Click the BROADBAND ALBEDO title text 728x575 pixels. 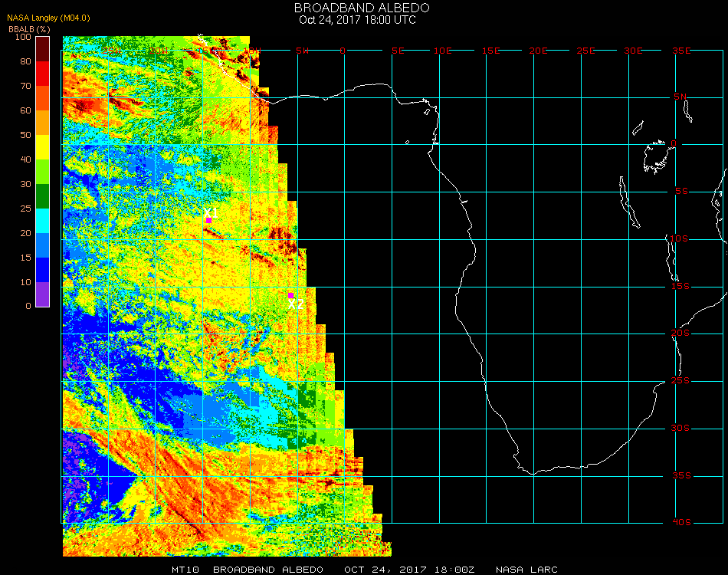(362, 8)
